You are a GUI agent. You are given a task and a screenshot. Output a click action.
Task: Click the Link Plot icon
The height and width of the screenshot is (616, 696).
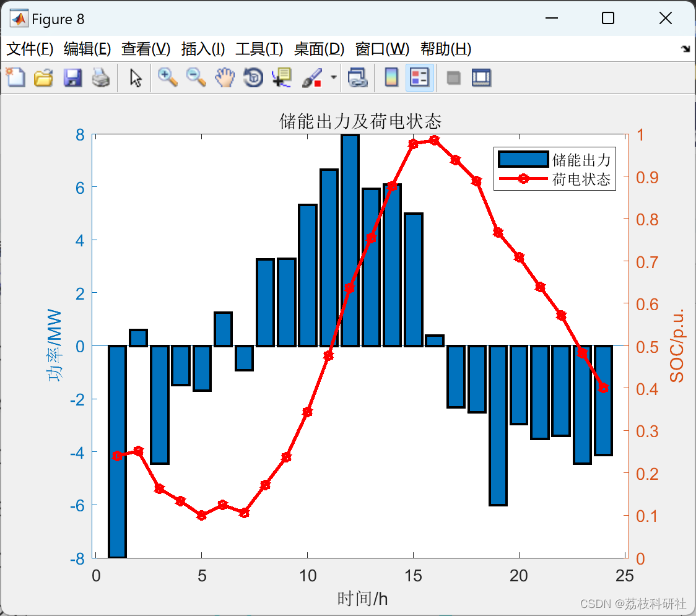coord(358,77)
